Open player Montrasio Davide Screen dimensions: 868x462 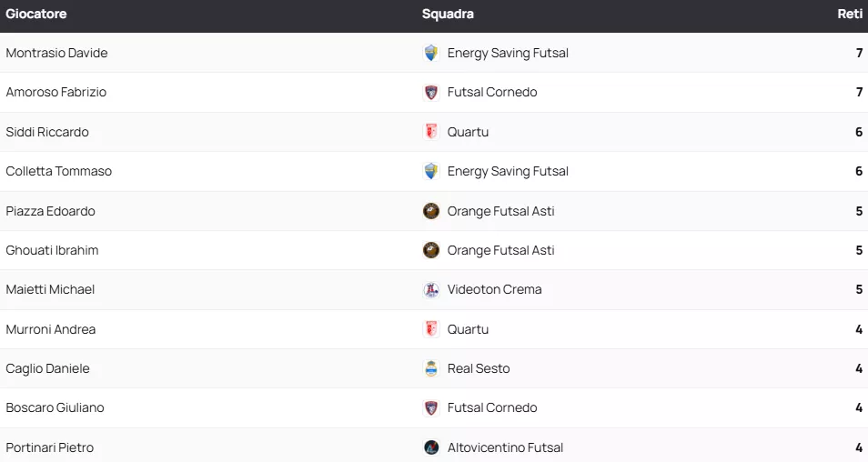pyautogui.click(x=56, y=53)
